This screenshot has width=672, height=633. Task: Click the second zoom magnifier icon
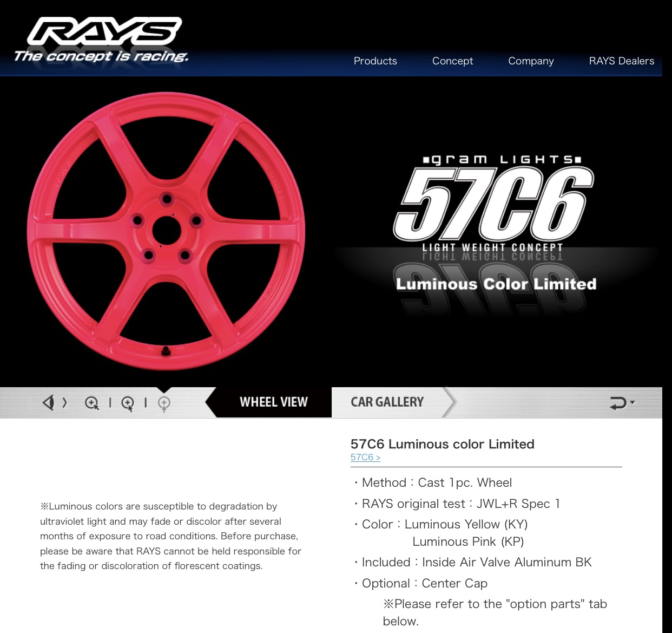click(x=128, y=403)
